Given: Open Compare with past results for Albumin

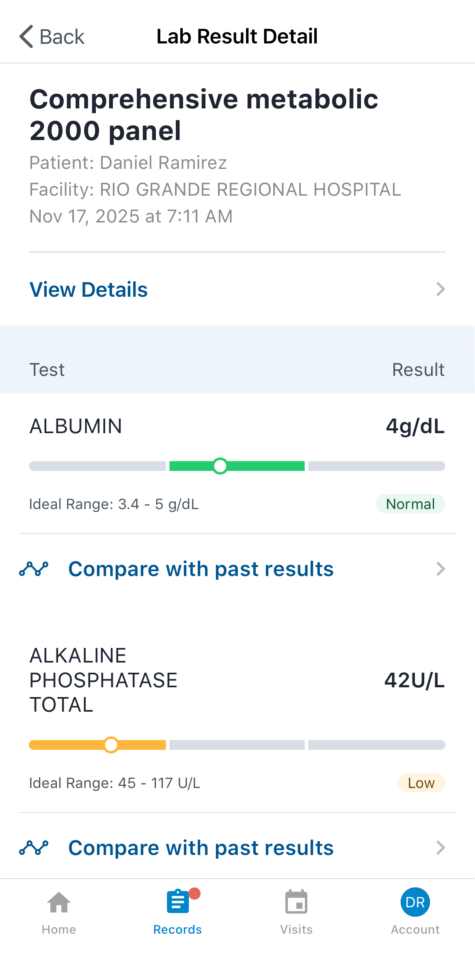Looking at the screenshot, I should point(201,569).
